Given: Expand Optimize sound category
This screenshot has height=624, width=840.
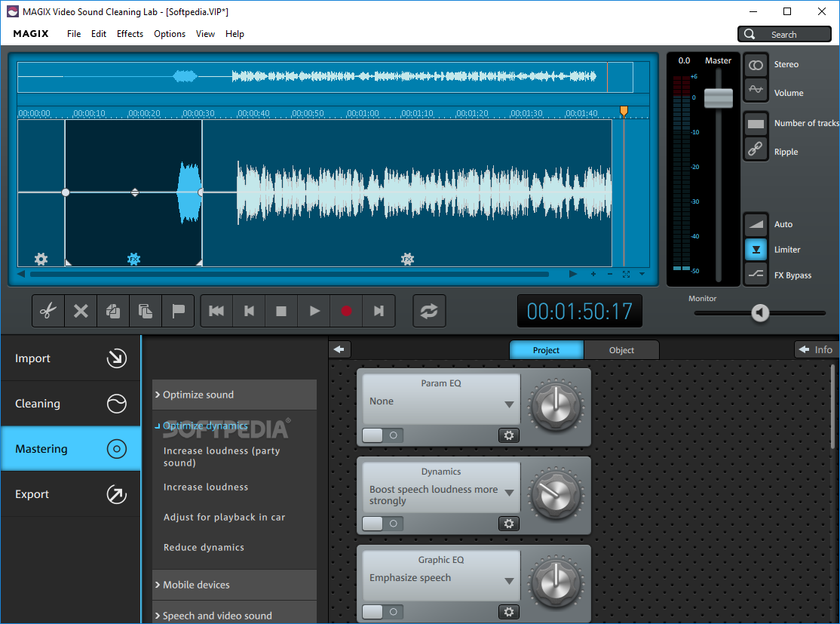Looking at the screenshot, I should click(234, 395).
